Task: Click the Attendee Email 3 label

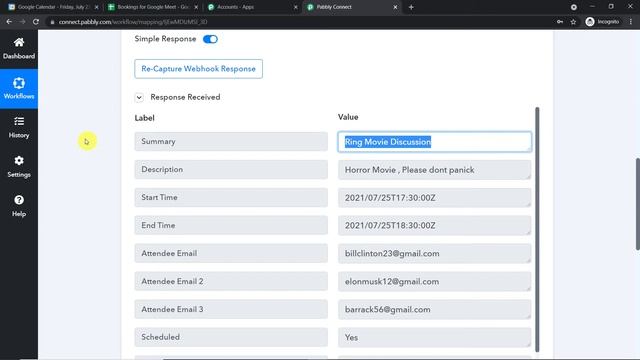Action: [x=231, y=309]
